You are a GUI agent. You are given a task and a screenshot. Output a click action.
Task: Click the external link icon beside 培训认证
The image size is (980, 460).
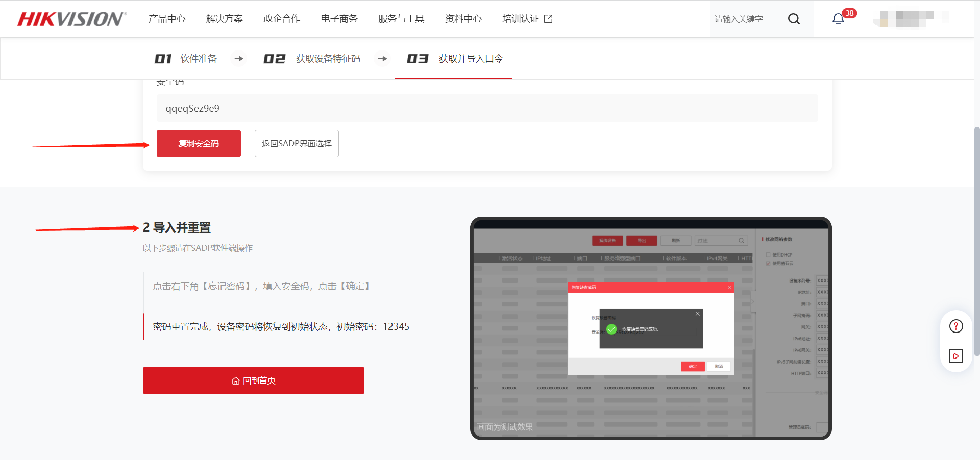549,19
